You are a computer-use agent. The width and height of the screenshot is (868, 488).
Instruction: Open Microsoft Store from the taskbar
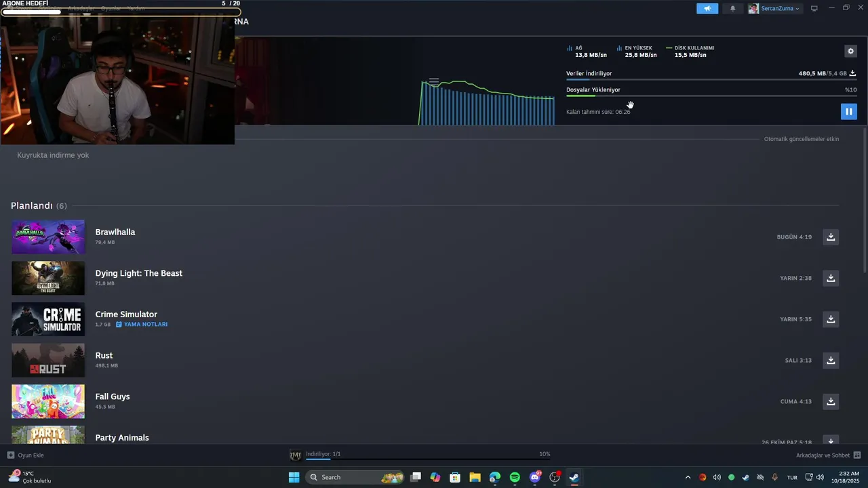click(x=455, y=477)
